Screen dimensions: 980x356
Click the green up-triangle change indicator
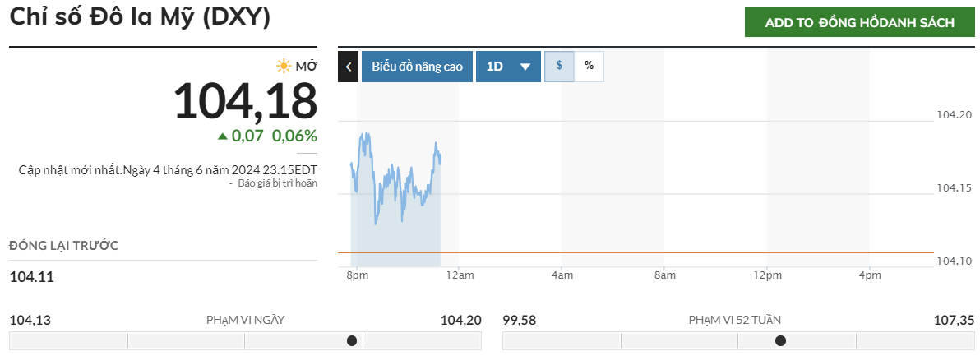(222, 136)
